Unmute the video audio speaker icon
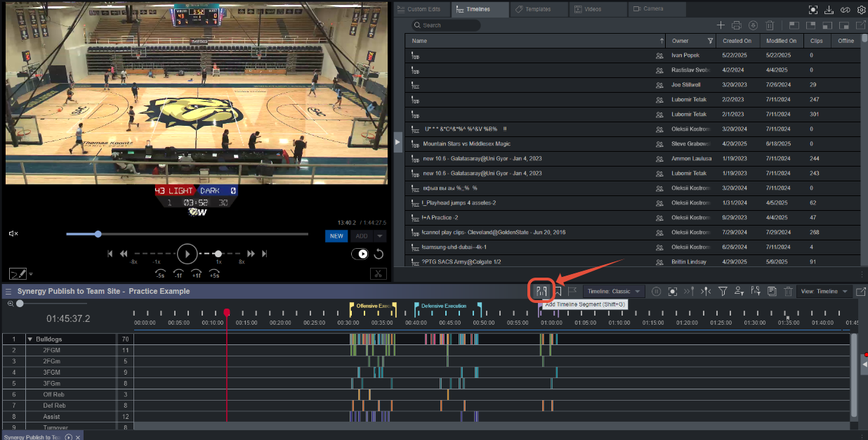868x440 pixels. pos(13,234)
